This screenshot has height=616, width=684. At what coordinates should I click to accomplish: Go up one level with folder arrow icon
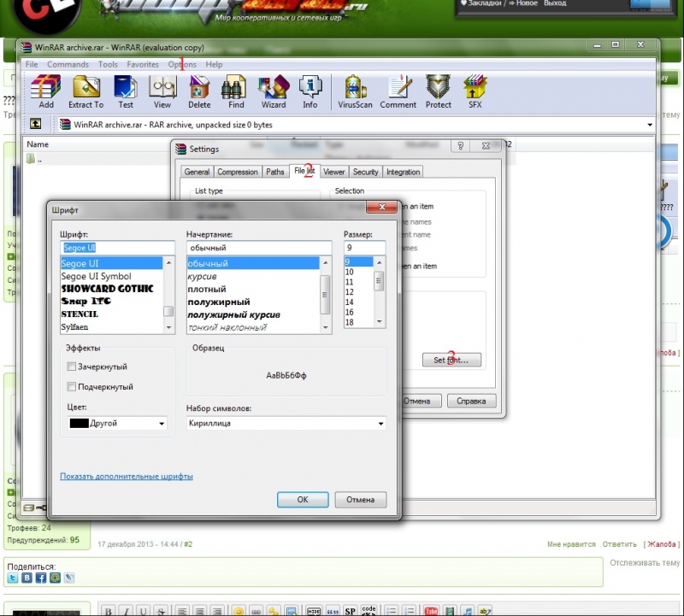[x=35, y=124]
